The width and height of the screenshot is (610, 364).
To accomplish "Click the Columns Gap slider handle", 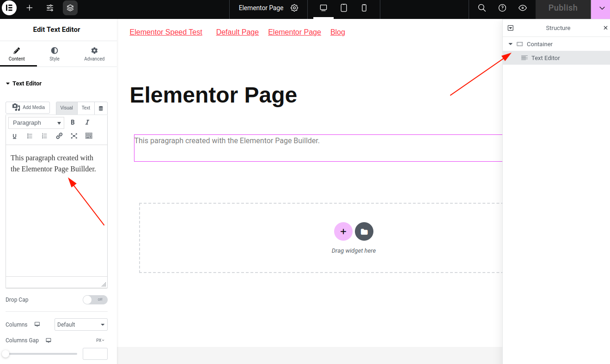I will (x=6, y=354).
